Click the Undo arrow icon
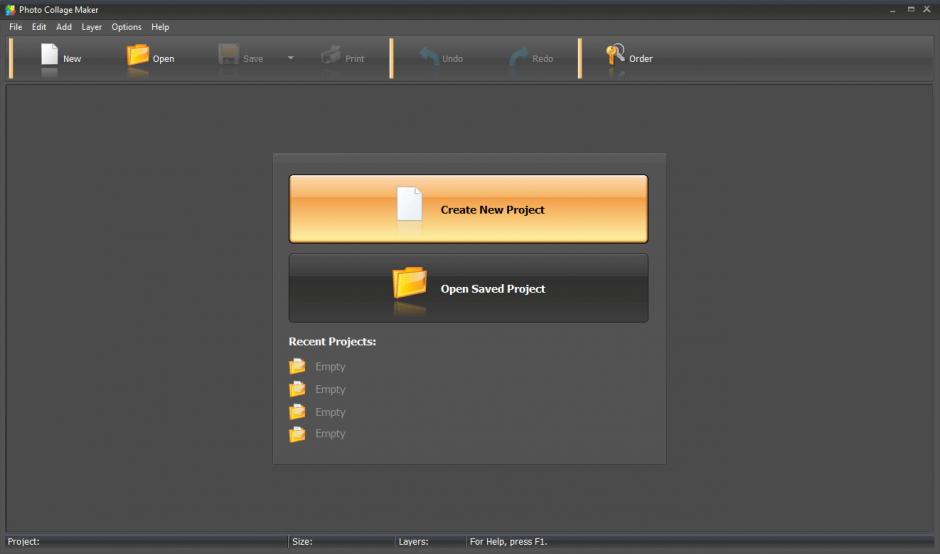 pyautogui.click(x=429, y=56)
